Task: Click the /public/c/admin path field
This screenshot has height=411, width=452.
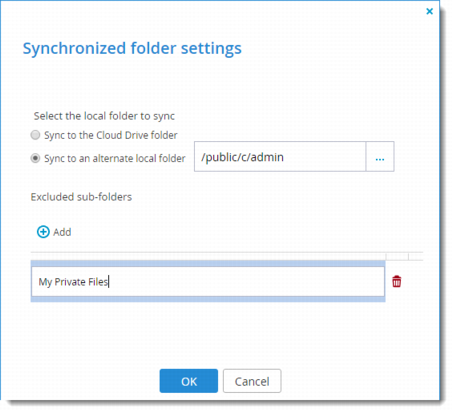Action: coord(280,156)
